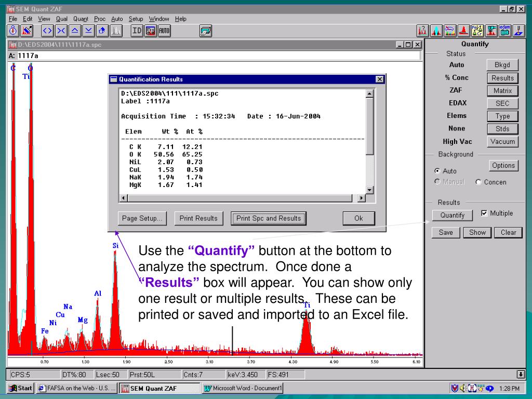Click the Save results button
Image resolution: width=532 pixels, height=399 pixels.
click(x=446, y=232)
